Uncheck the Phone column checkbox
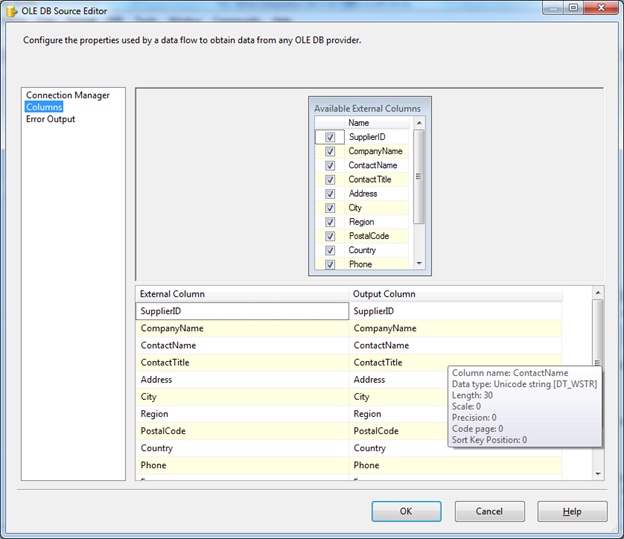The width and height of the screenshot is (624, 539). point(330,264)
